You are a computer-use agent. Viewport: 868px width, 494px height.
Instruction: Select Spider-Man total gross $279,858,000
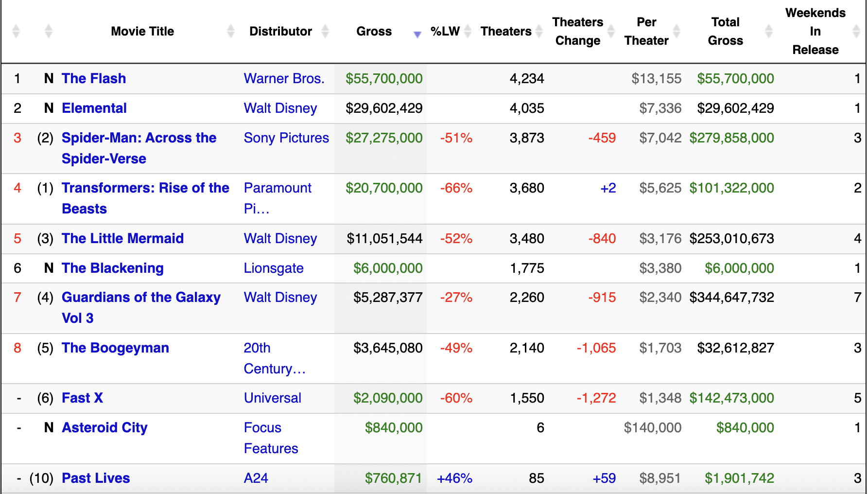click(x=732, y=138)
